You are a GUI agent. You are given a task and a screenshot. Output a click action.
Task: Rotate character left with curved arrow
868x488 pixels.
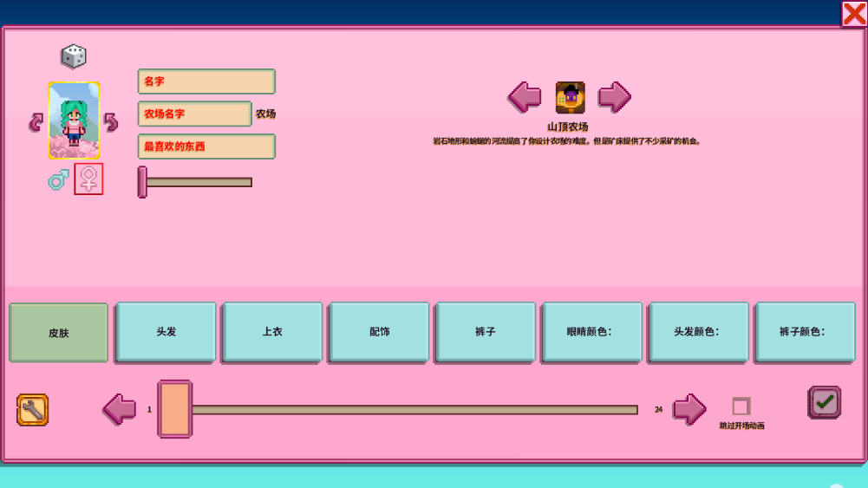coord(36,122)
